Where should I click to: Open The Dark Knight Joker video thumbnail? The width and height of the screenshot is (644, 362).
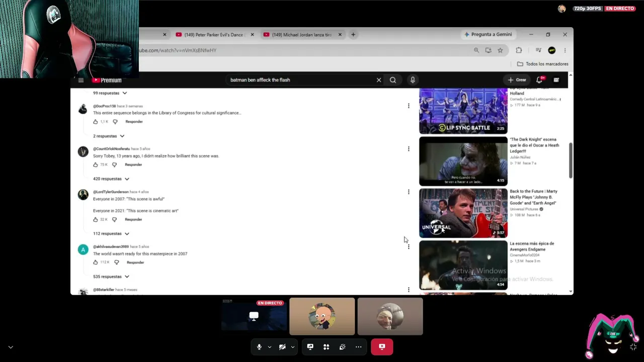(463, 161)
